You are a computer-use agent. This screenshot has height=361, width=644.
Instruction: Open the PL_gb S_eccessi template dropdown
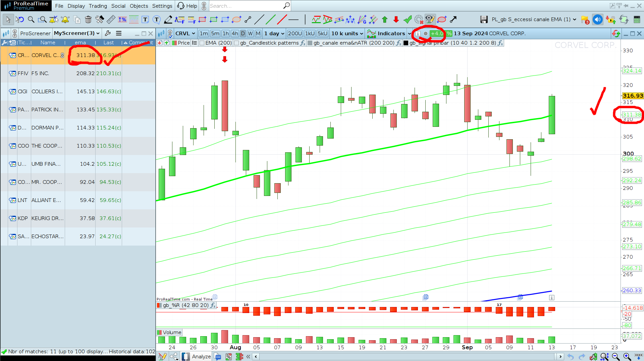534,19
